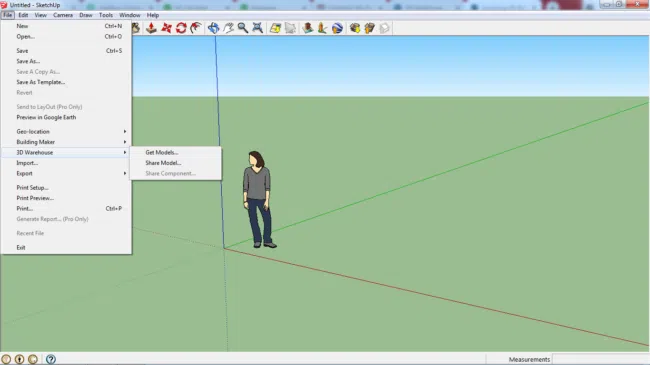Click the credits status bar icon
The height and width of the screenshot is (365, 650).
tap(19, 359)
